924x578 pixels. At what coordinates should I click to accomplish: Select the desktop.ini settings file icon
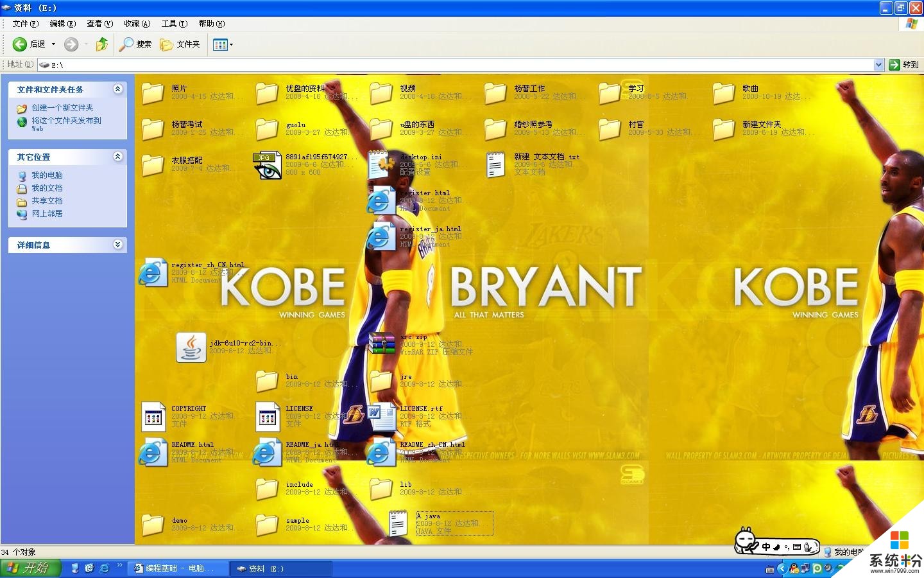[382, 165]
